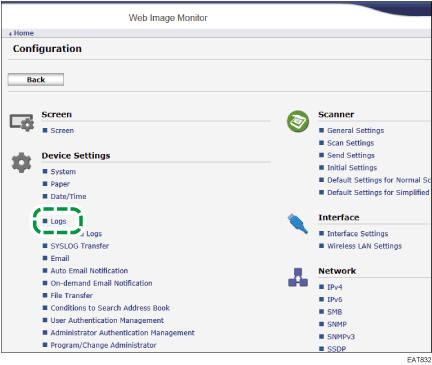Image resolution: width=432 pixels, height=365 pixels.
Task: Click the Web Image Monitor title
Action: [x=168, y=18]
